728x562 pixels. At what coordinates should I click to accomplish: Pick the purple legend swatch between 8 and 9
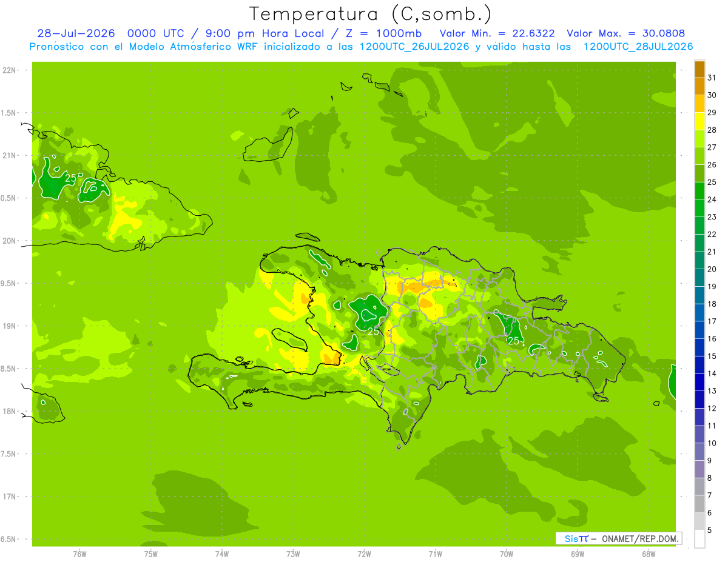pos(699,469)
